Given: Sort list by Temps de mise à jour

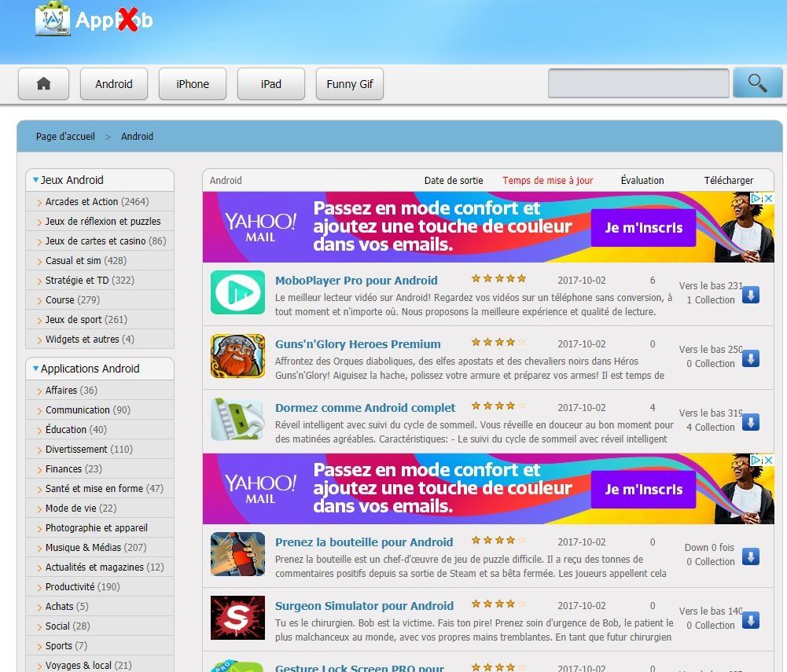Looking at the screenshot, I should (548, 180).
